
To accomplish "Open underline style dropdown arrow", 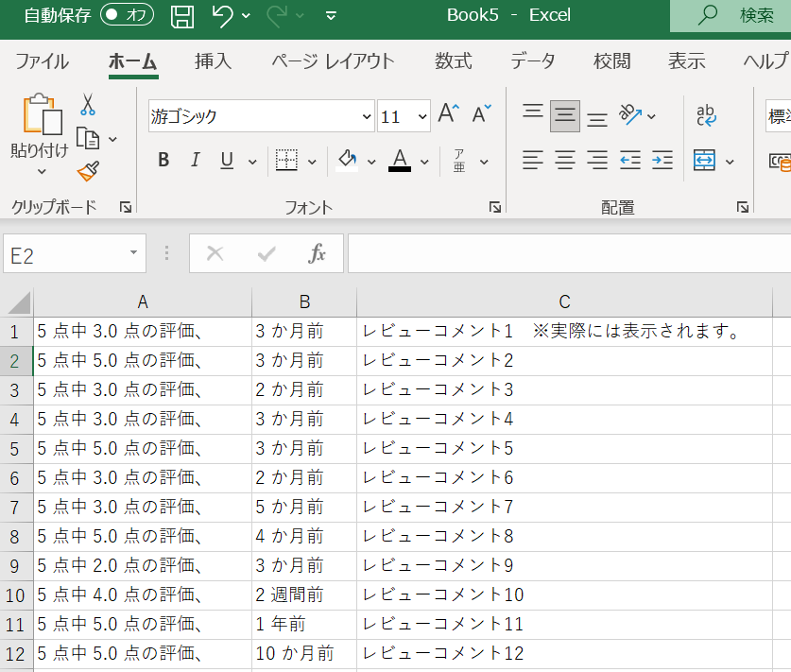I will [x=252, y=162].
